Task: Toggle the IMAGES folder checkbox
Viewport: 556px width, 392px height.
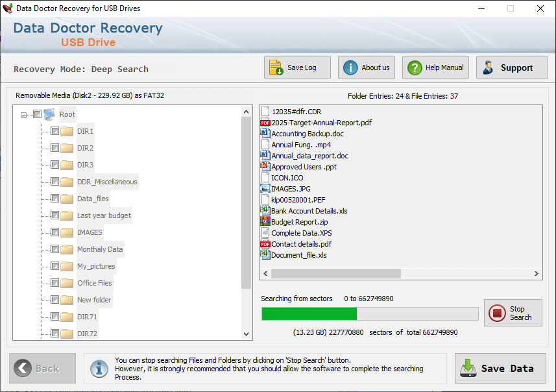Action: point(54,232)
